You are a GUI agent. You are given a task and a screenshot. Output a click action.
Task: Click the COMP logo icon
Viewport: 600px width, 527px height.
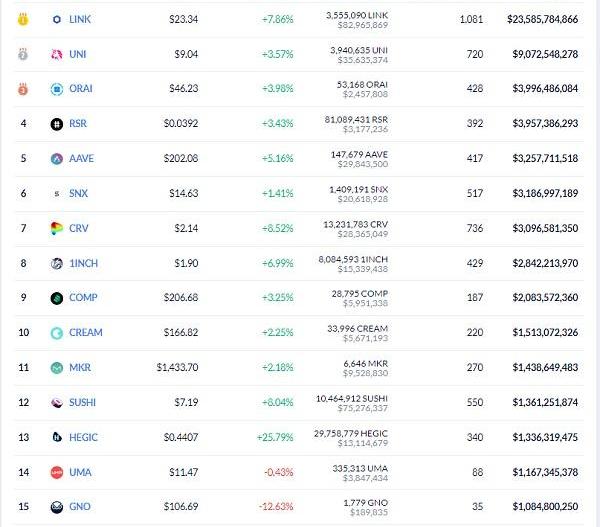[57, 298]
